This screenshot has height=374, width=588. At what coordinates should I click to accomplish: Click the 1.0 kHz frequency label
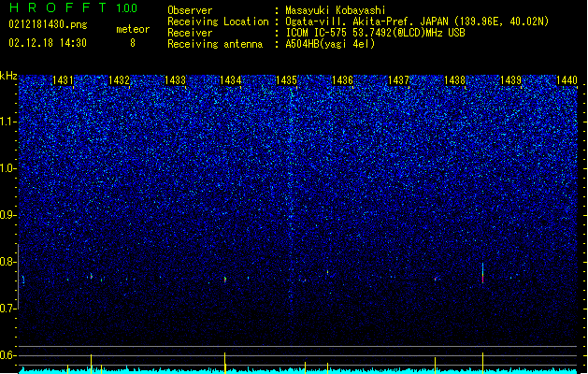7,168
